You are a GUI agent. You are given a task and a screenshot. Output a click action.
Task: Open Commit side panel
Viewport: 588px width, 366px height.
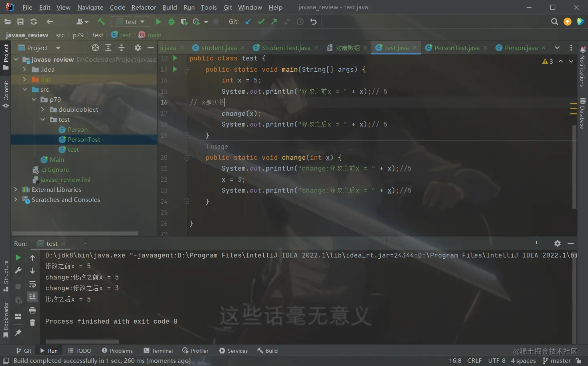6,95
